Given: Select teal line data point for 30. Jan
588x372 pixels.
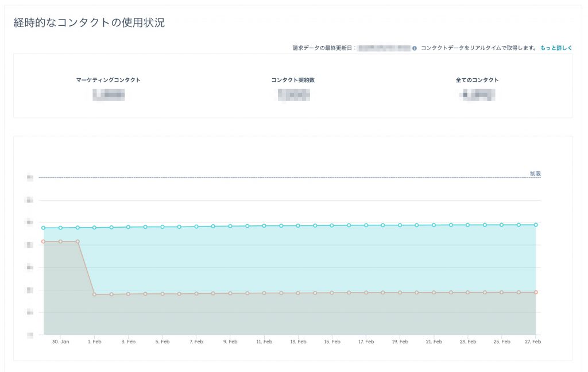Looking at the screenshot, I should pyautogui.click(x=60, y=228).
